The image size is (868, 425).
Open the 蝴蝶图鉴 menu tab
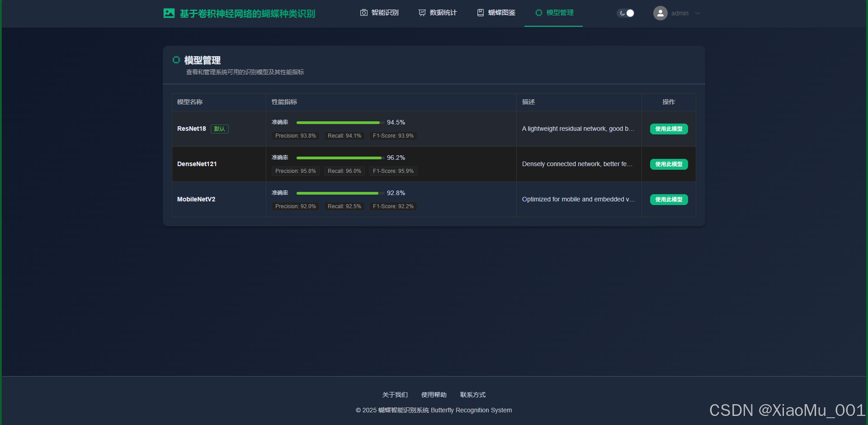pos(496,13)
